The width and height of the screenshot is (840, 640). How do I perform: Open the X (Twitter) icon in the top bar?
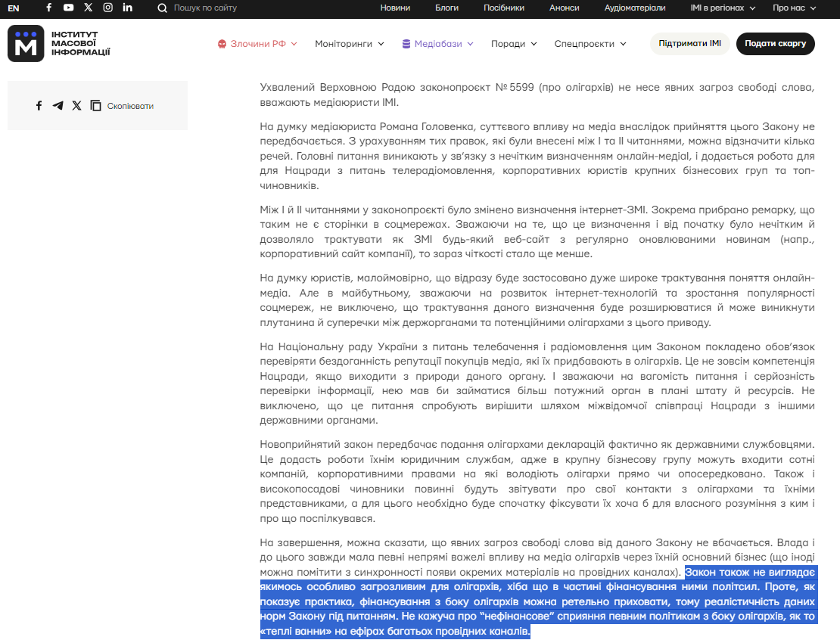[89, 8]
